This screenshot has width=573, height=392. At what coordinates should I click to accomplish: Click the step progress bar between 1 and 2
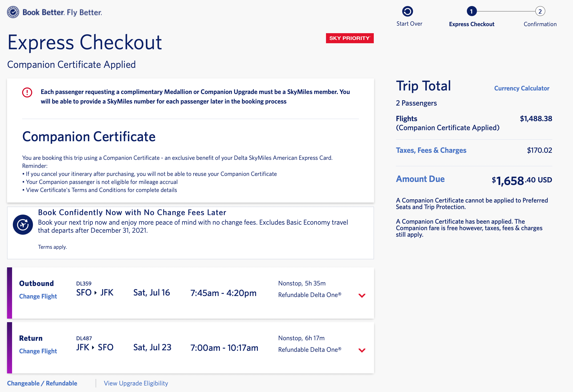pyautogui.click(x=506, y=11)
